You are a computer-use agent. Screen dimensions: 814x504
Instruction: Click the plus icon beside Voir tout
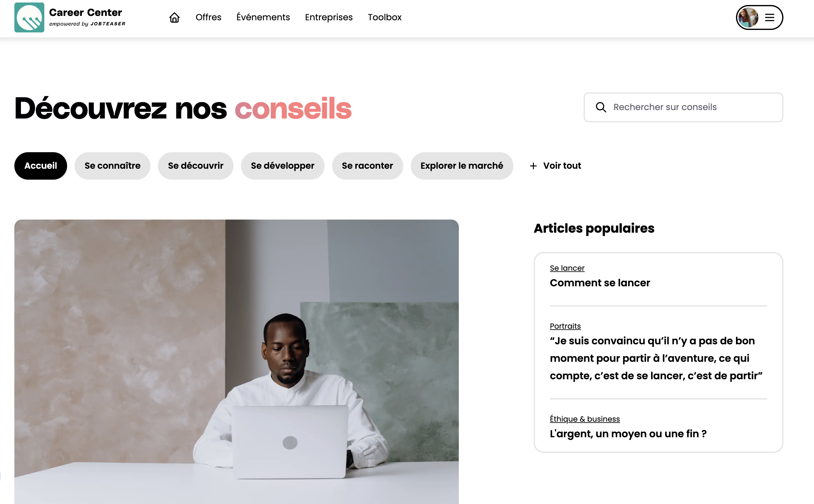click(533, 166)
